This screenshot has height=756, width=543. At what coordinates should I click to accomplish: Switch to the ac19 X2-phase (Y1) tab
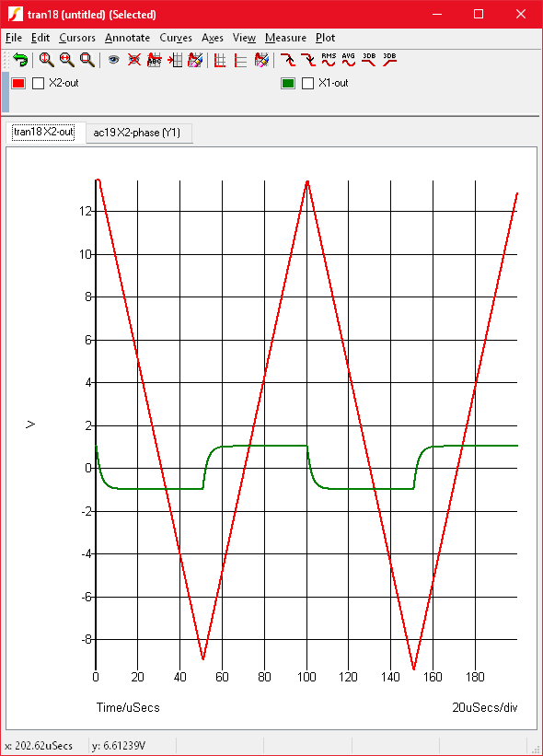[137, 134]
